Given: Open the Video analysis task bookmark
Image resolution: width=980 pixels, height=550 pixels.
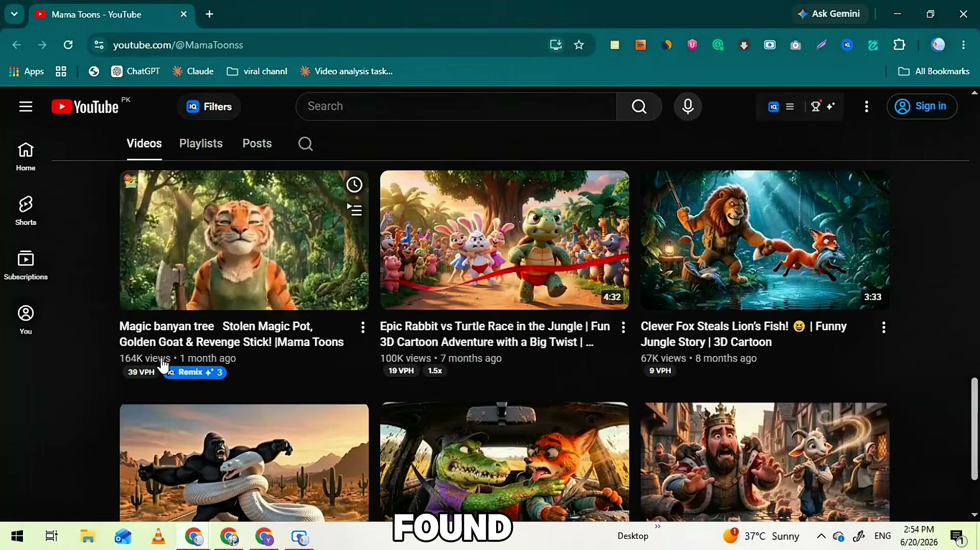Looking at the screenshot, I should (347, 71).
